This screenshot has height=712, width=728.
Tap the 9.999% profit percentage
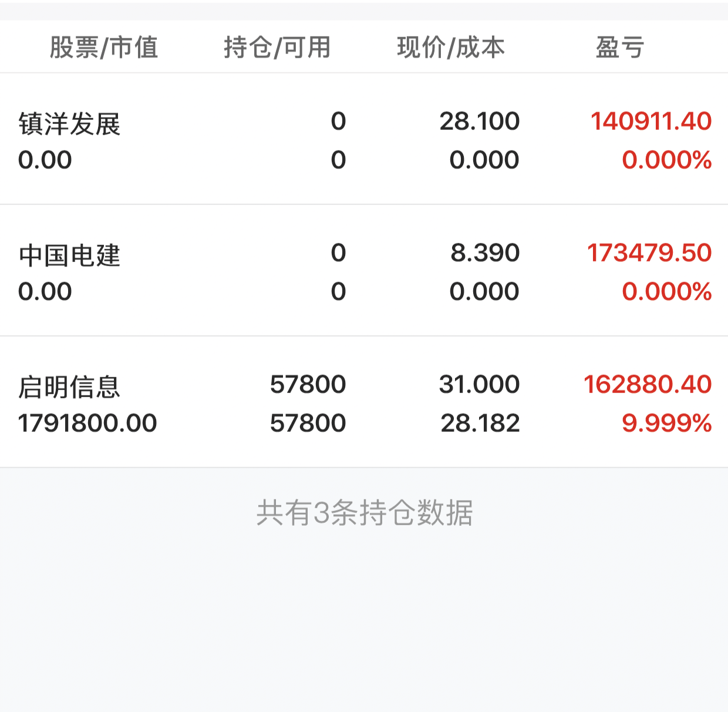tap(667, 424)
